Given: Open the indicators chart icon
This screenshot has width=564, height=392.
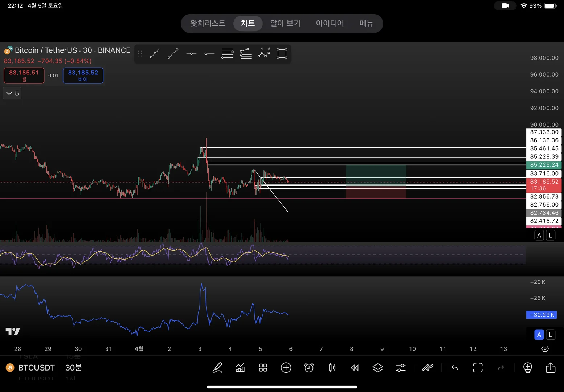Looking at the screenshot, I should click(x=240, y=368).
